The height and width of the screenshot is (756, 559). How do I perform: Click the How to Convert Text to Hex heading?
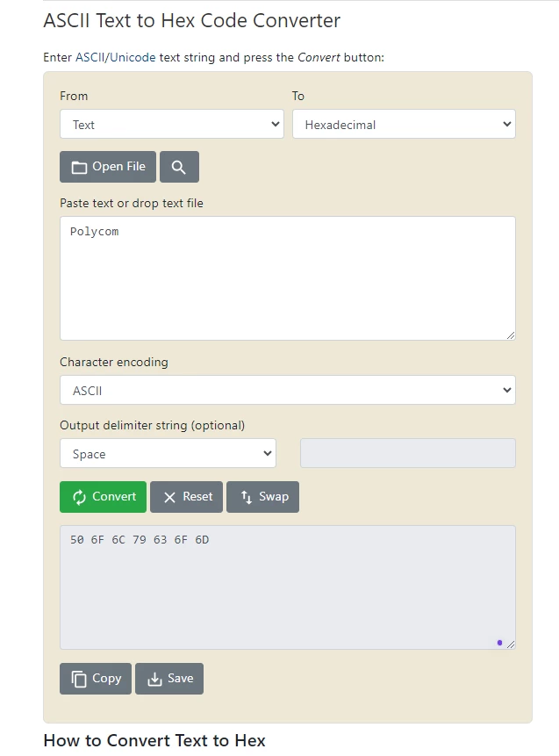click(154, 740)
